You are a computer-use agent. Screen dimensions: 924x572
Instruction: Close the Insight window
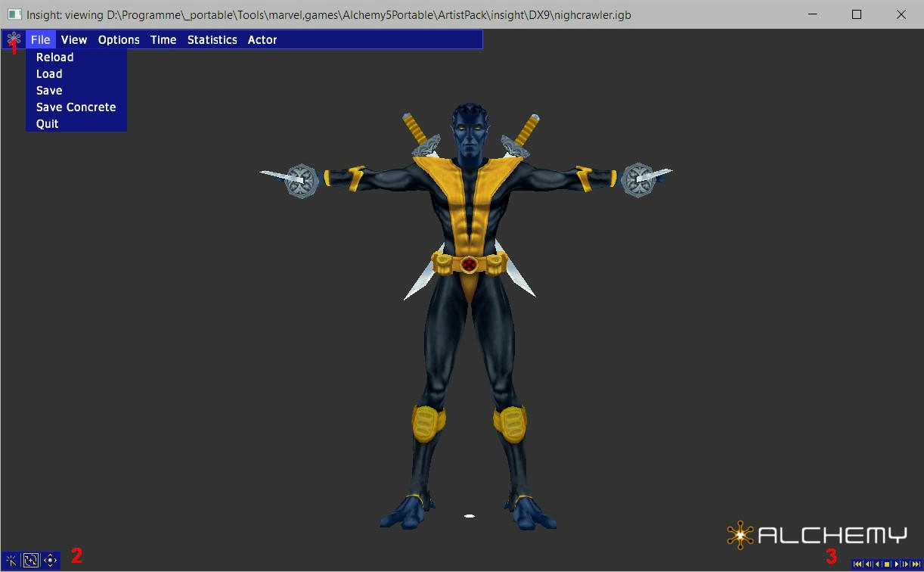(x=901, y=14)
